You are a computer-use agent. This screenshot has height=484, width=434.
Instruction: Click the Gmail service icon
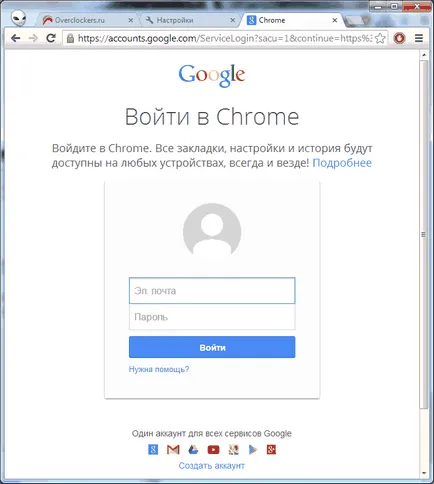pos(173,450)
